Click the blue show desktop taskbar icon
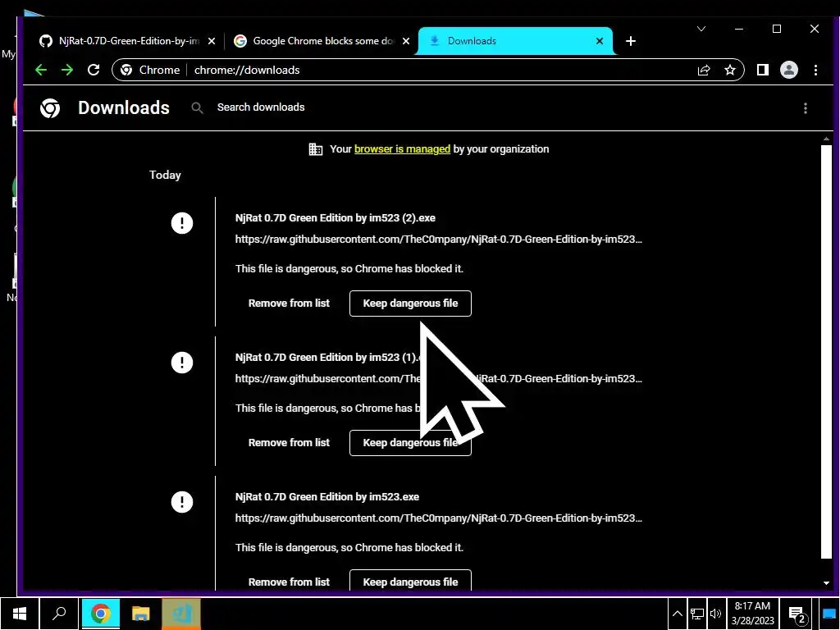 pyautogui.click(x=829, y=614)
